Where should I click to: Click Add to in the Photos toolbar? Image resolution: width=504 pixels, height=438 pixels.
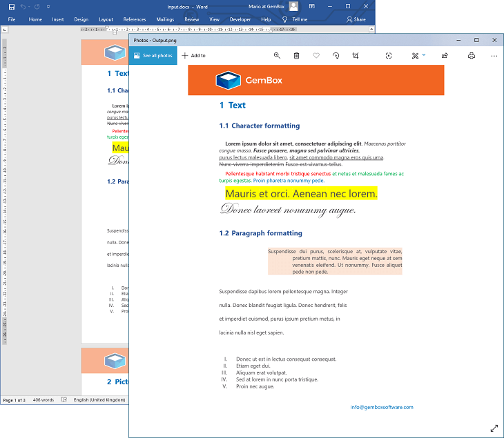(193, 55)
